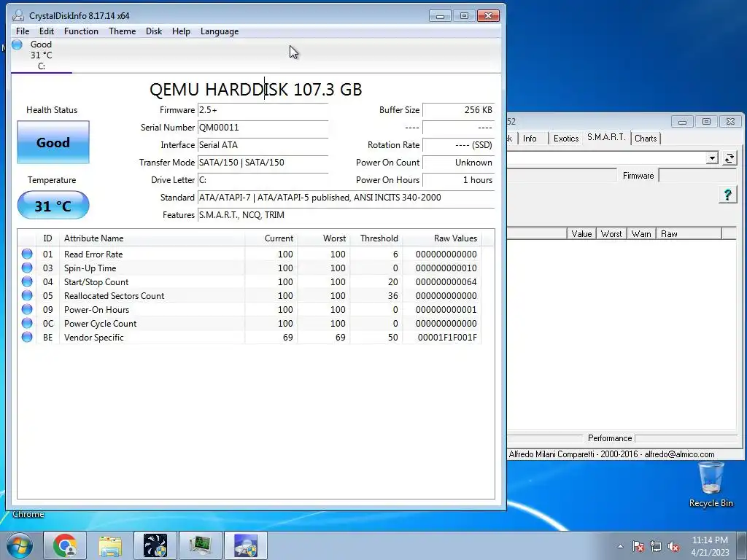Screen dimensions: 747x560
Task: Click the Transfer Mode field SATA/150
Action: coord(263,163)
